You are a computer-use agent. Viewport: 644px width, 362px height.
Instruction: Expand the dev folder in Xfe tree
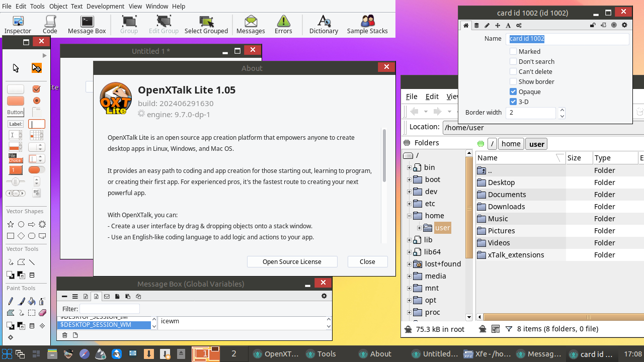[409, 192]
